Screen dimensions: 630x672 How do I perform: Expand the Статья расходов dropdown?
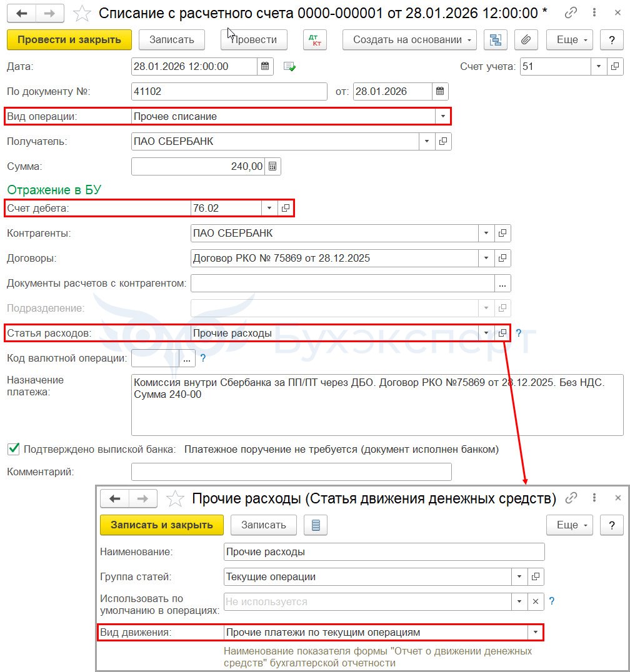pyautogui.click(x=486, y=333)
